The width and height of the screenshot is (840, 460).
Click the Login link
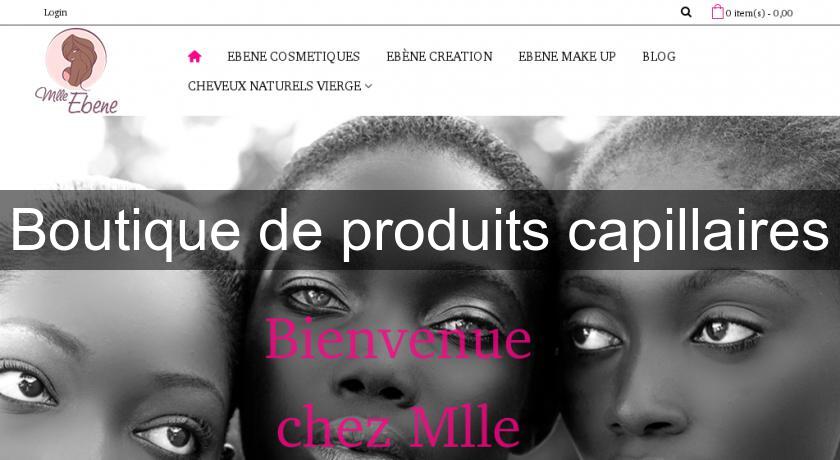55,12
